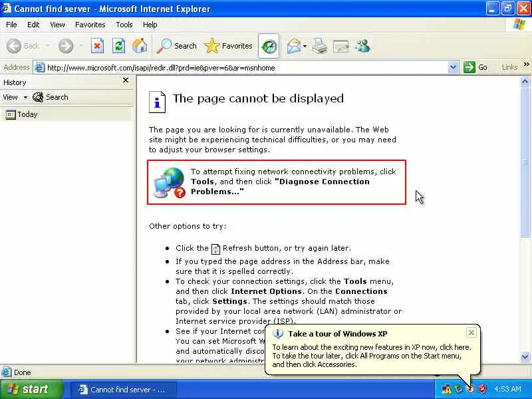Click the Search icon in History pane
This screenshot has width=532, height=399.
point(38,97)
